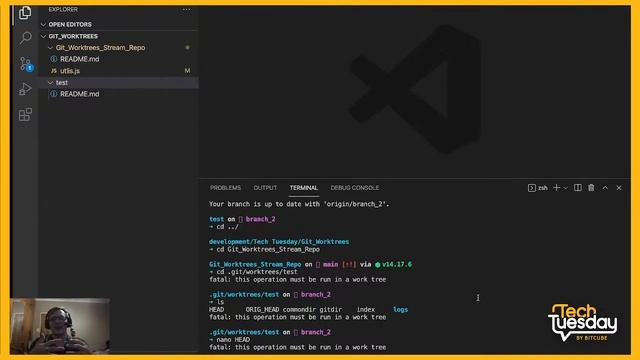
Task: Click the 'v14.17.6' node version in prompt
Action: [x=397, y=264]
